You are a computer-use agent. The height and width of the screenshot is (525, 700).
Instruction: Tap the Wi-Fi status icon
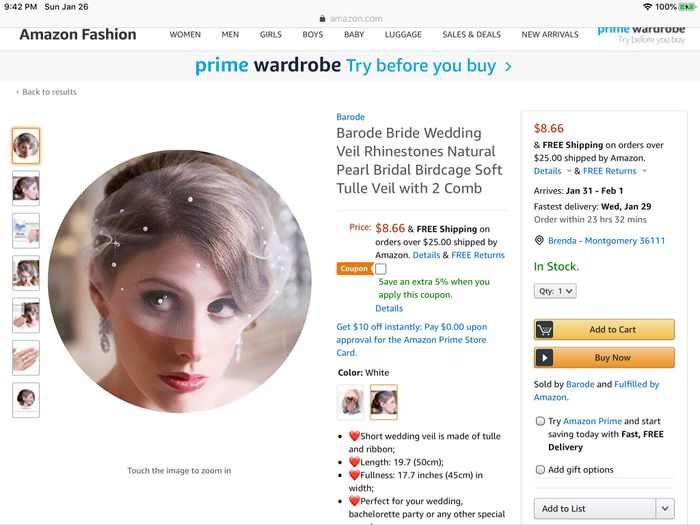647,7
